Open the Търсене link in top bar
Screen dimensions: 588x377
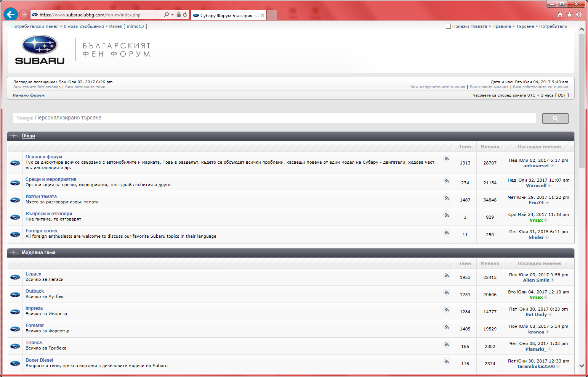[x=525, y=26]
